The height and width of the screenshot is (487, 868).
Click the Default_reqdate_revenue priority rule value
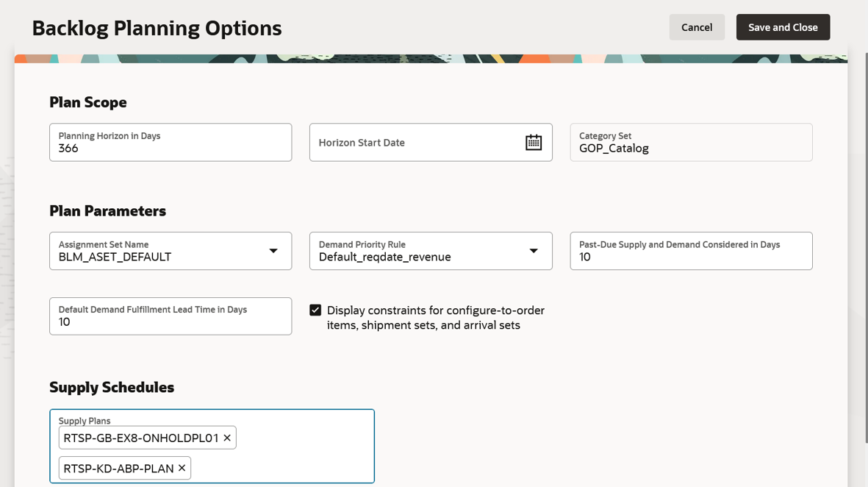[x=384, y=257]
